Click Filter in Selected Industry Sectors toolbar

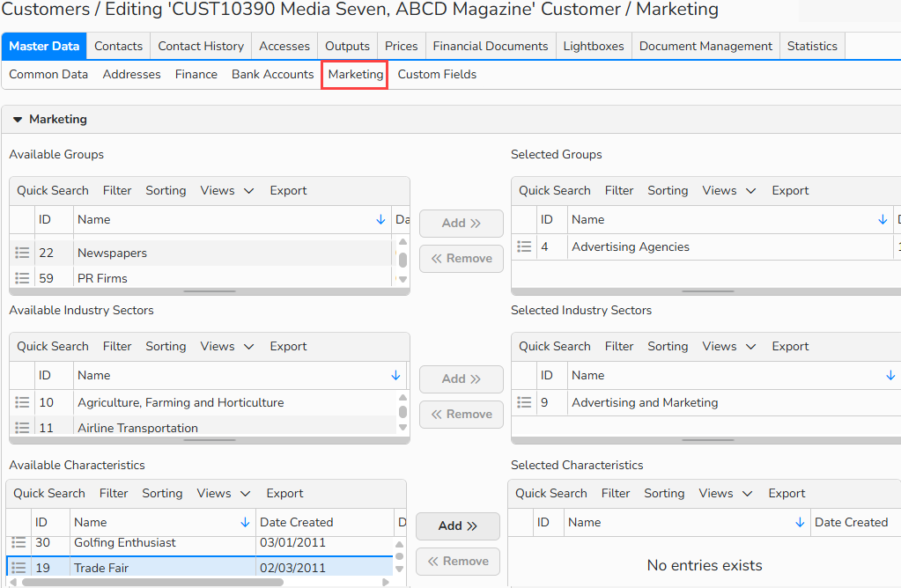click(x=619, y=346)
